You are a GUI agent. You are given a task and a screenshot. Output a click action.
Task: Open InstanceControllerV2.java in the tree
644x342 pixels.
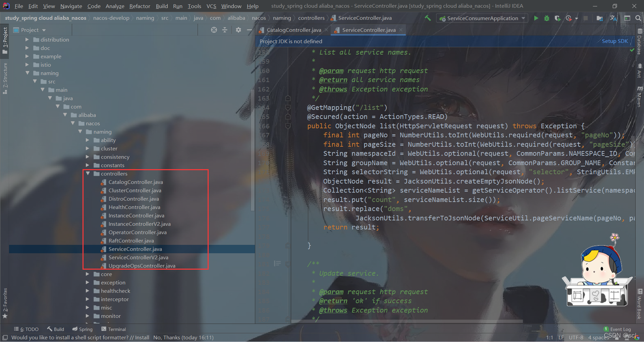(140, 224)
